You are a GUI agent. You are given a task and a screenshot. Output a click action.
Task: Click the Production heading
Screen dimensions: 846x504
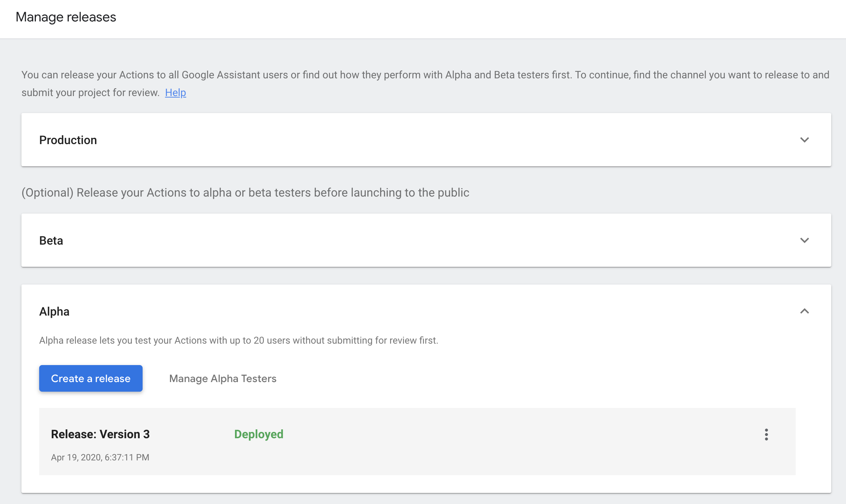[68, 140]
